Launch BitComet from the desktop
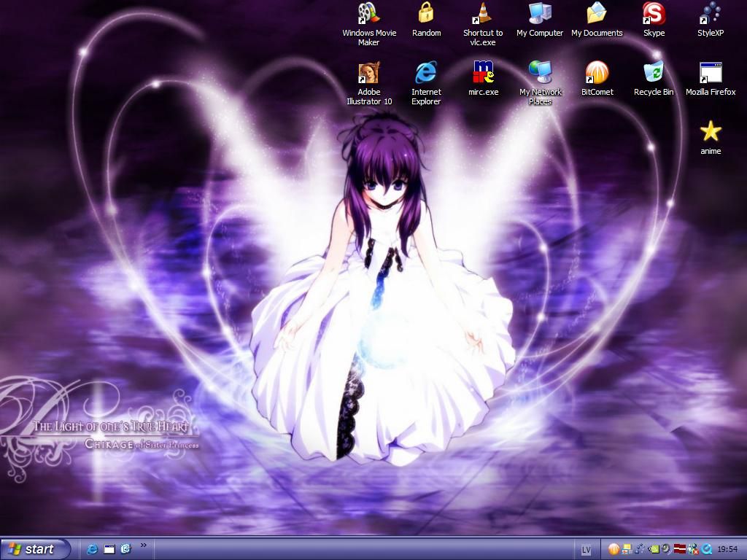Image resolution: width=747 pixels, height=560 pixels. click(x=597, y=79)
